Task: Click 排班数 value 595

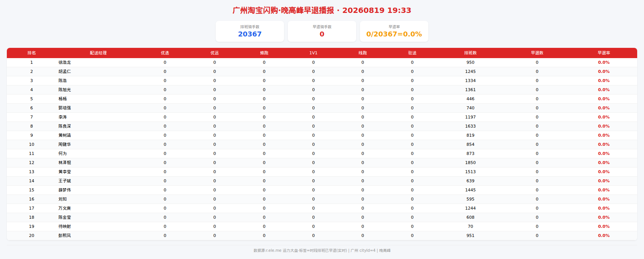Action: tap(470, 199)
